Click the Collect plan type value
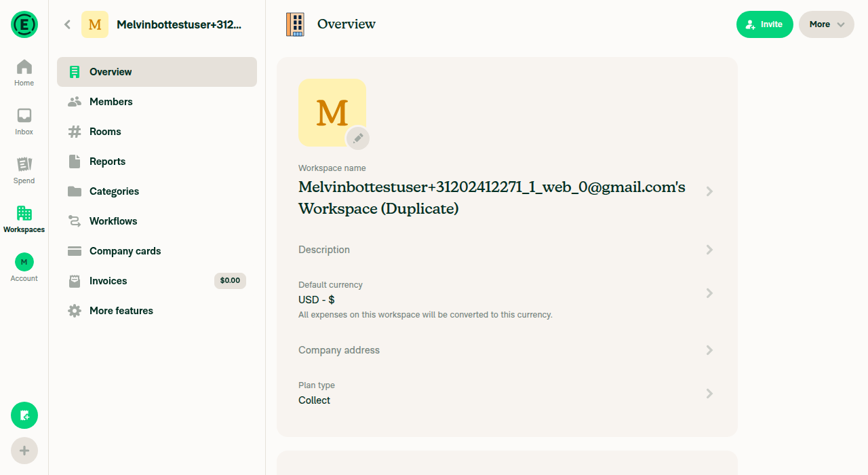Image resolution: width=868 pixels, height=475 pixels. click(x=315, y=400)
